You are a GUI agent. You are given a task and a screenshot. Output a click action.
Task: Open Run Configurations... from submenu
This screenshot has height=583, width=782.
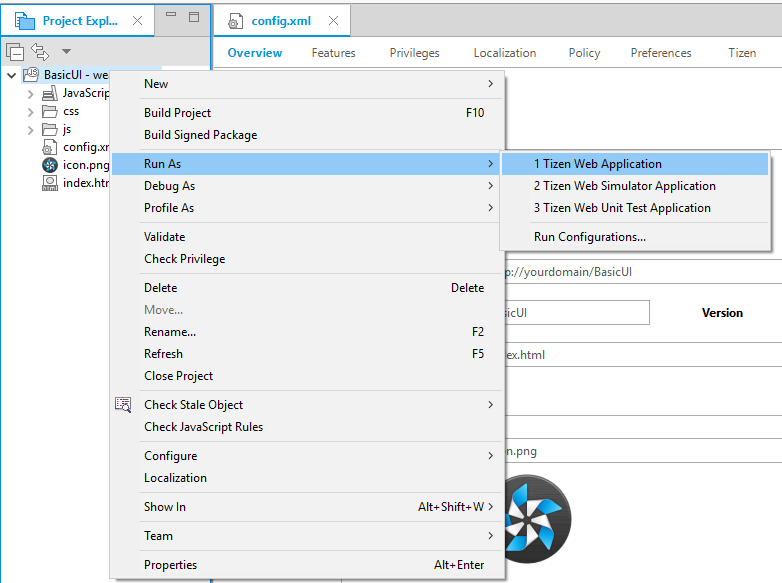coord(589,237)
